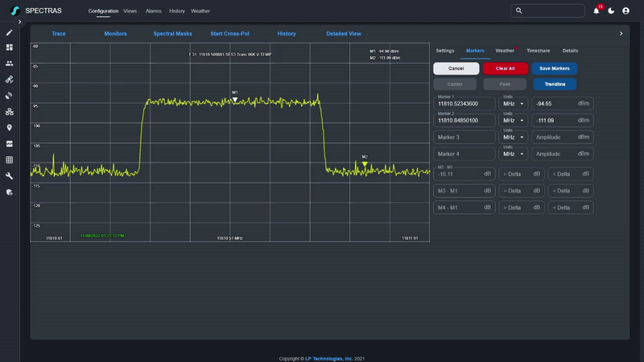644x362 pixels.
Task: Click Marker 1 amplitude -94.65 field
Action: coord(562,104)
